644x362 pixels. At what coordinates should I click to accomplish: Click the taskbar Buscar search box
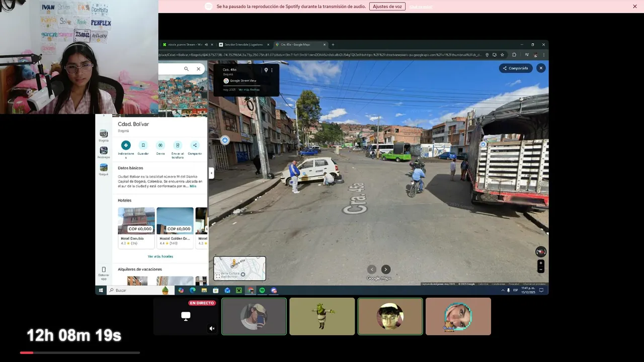139,290
